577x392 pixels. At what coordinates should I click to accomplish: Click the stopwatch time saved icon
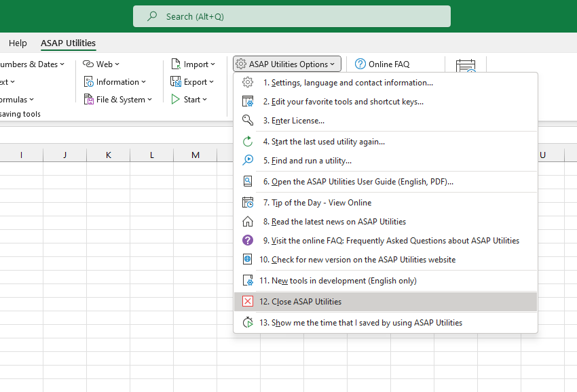point(248,323)
